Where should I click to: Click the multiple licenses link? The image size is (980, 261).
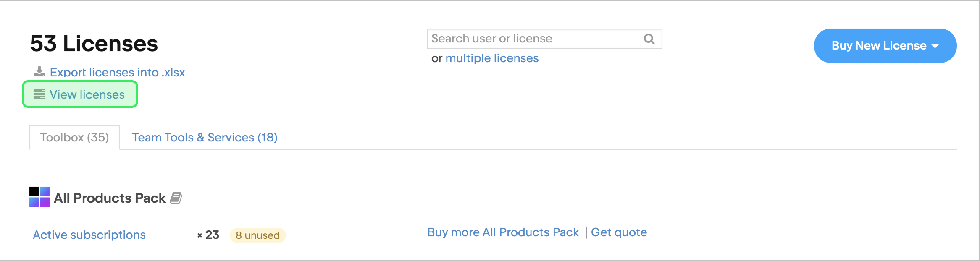(492, 58)
